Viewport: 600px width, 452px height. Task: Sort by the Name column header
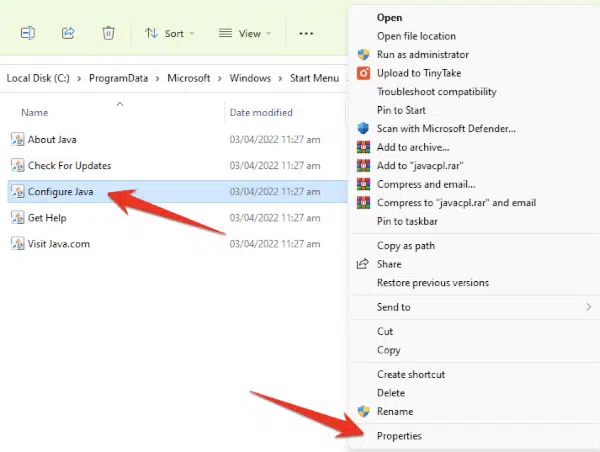click(34, 113)
